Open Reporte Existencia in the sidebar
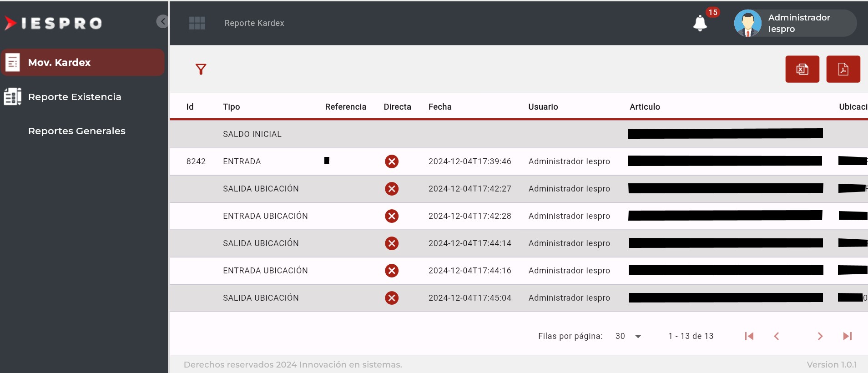 (75, 97)
